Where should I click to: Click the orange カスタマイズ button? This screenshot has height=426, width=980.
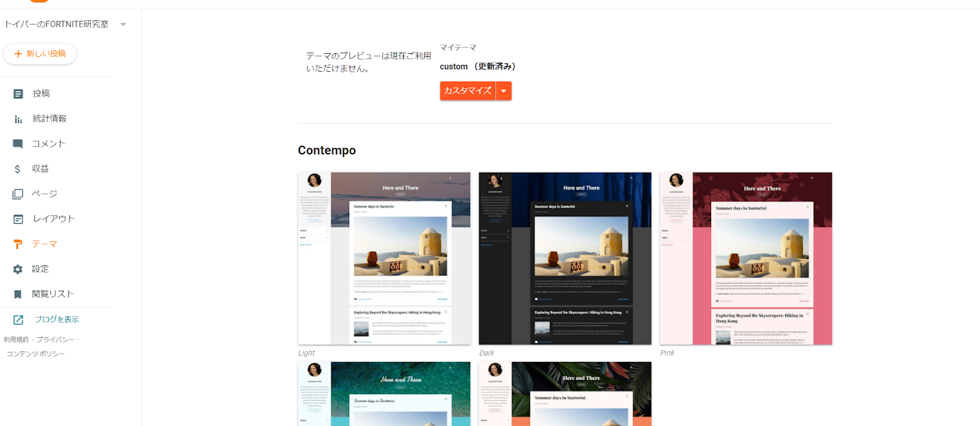467,91
